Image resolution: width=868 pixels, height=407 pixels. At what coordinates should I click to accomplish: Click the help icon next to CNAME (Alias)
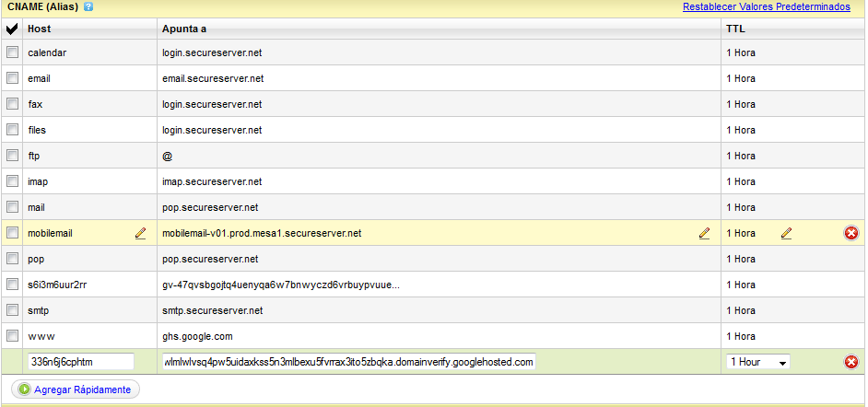pyautogui.click(x=88, y=6)
